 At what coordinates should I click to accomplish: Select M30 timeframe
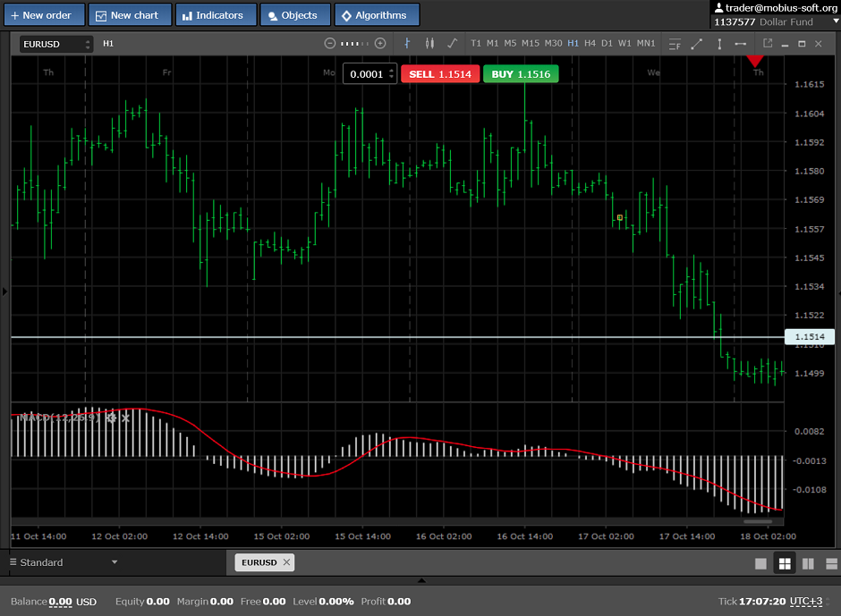(554, 44)
